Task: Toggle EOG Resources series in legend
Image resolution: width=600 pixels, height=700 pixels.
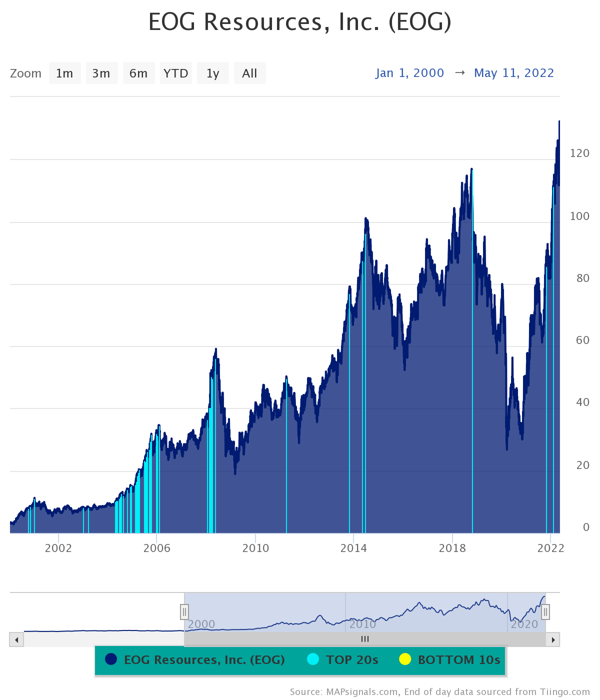Action: pyautogui.click(x=195, y=660)
